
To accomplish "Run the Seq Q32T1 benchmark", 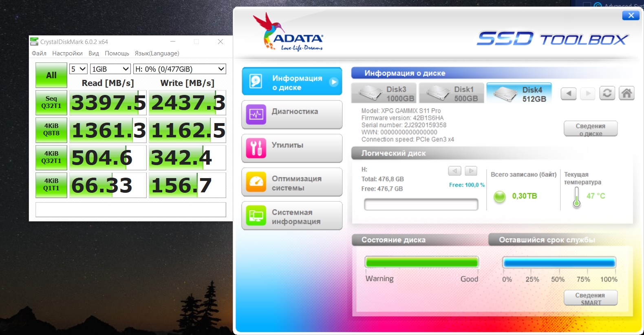I will click(51, 102).
